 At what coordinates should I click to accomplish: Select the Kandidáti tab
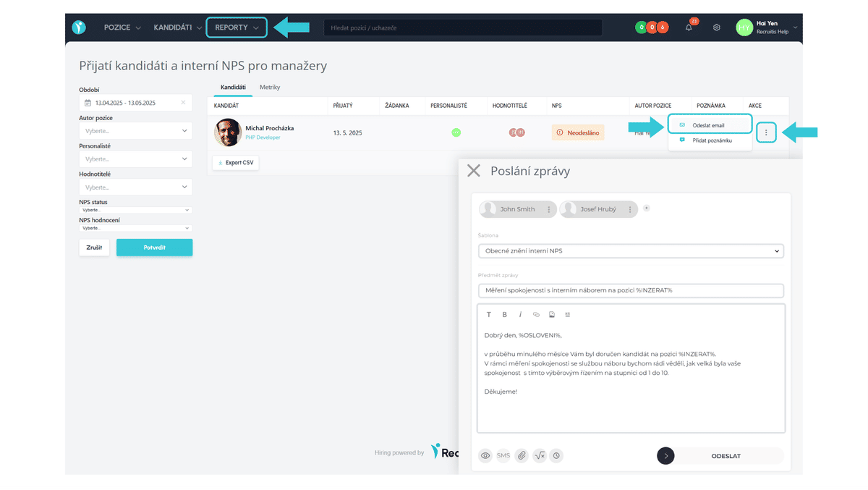coord(233,87)
